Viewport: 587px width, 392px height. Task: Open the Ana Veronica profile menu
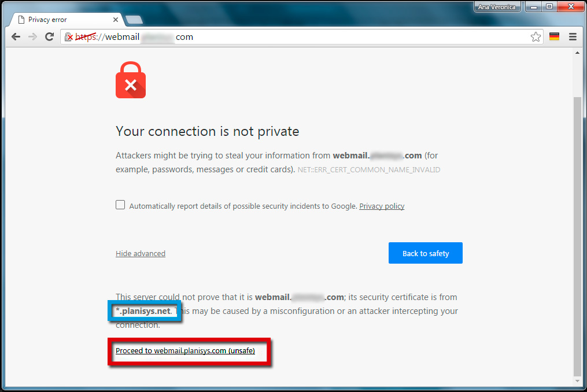(x=497, y=7)
